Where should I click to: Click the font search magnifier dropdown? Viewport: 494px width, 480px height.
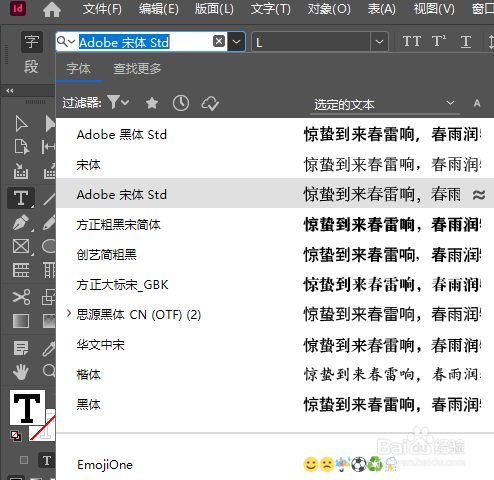66,42
